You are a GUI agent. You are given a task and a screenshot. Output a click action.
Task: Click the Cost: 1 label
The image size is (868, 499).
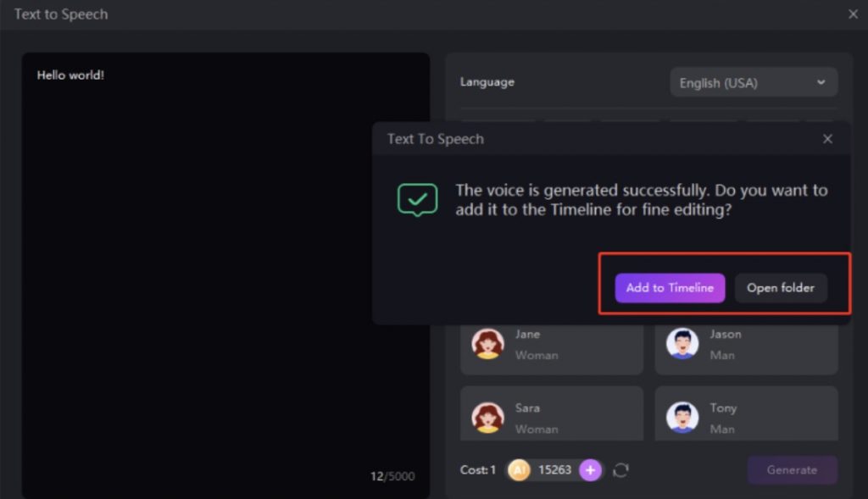(479, 470)
